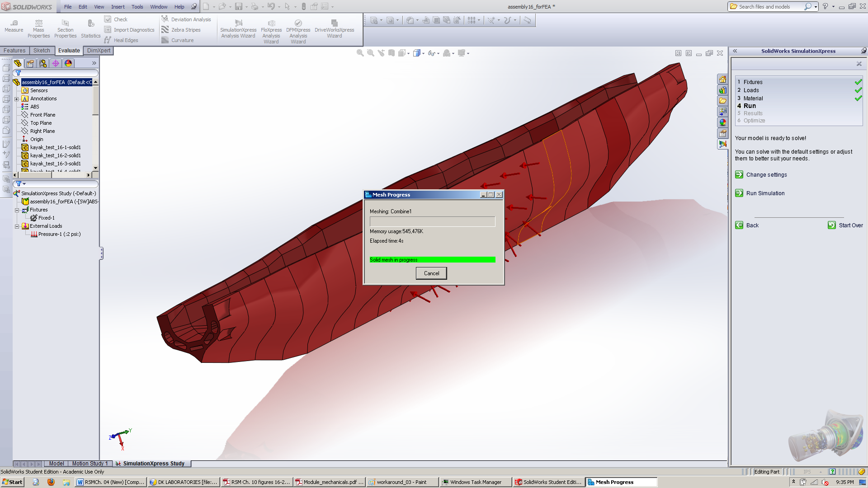
Task: Click the Windows Start button
Action: [x=12, y=482]
